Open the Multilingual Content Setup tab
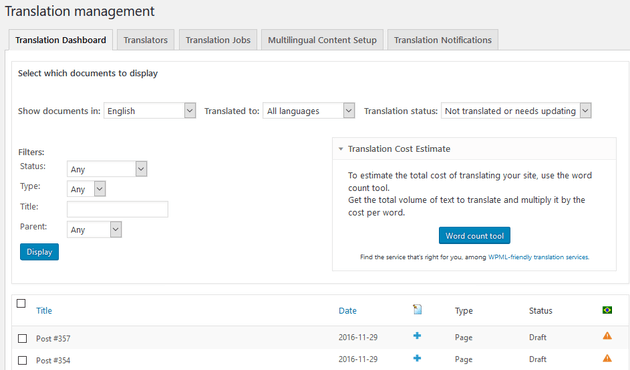 [x=322, y=40]
